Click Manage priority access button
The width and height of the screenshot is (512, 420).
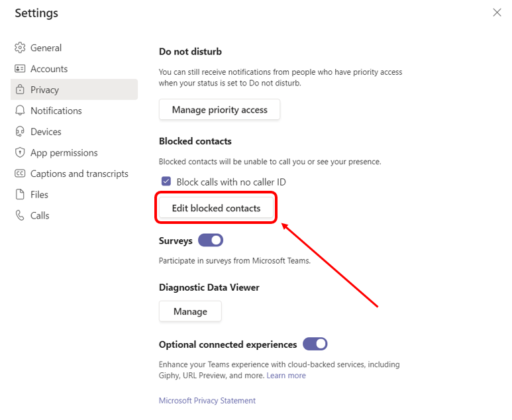pyautogui.click(x=219, y=109)
